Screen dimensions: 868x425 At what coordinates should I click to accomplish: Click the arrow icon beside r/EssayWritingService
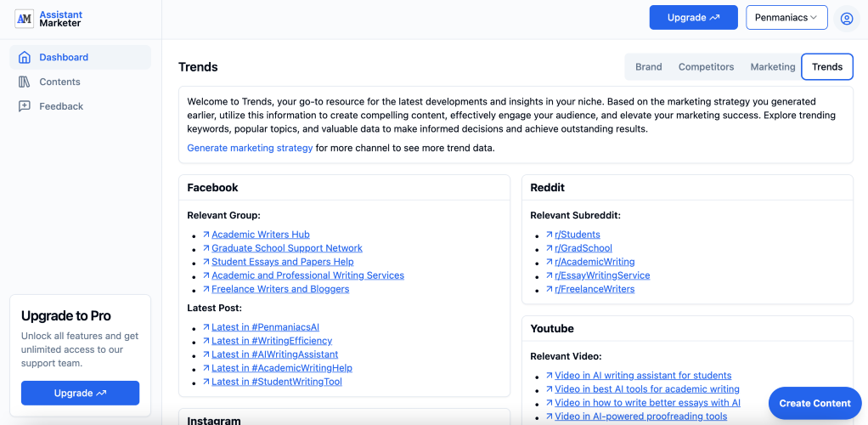[x=550, y=275]
